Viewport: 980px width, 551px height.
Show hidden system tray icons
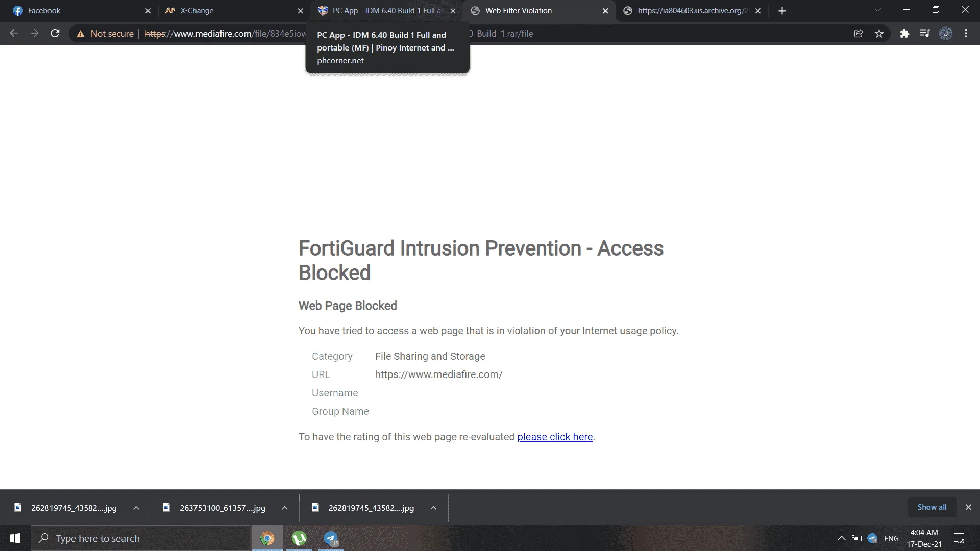842,538
